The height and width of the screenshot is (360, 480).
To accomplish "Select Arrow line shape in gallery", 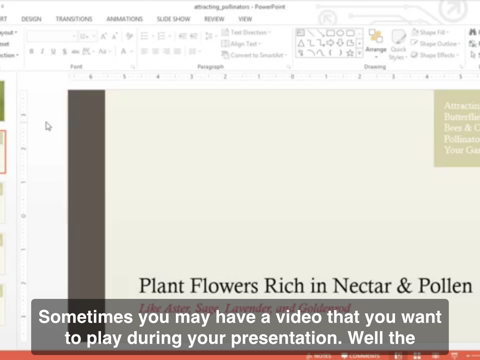I will coord(321,33).
